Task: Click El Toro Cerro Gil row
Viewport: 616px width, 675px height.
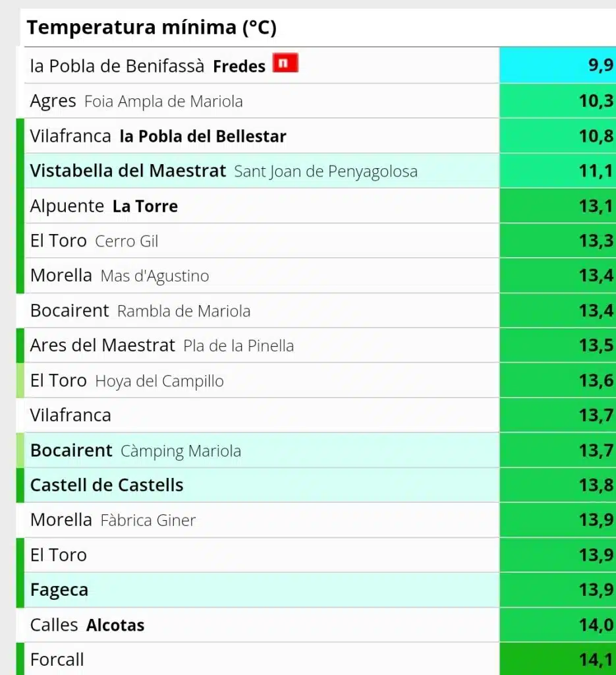Action: 262,241
